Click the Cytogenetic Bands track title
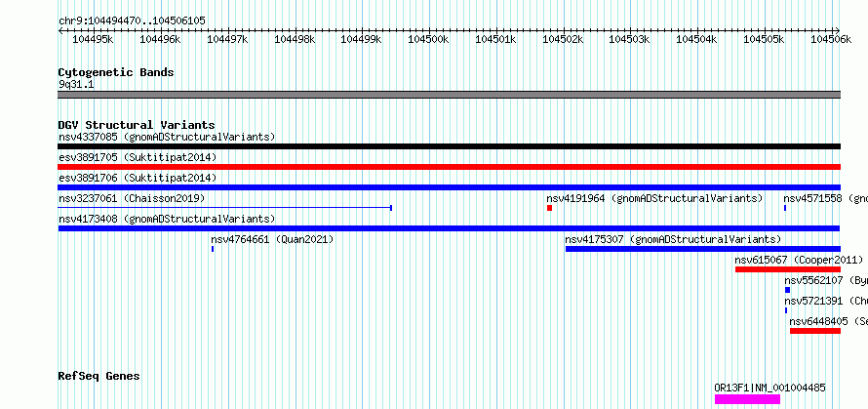Viewport: 868px width, 409px height. click(x=116, y=72)
